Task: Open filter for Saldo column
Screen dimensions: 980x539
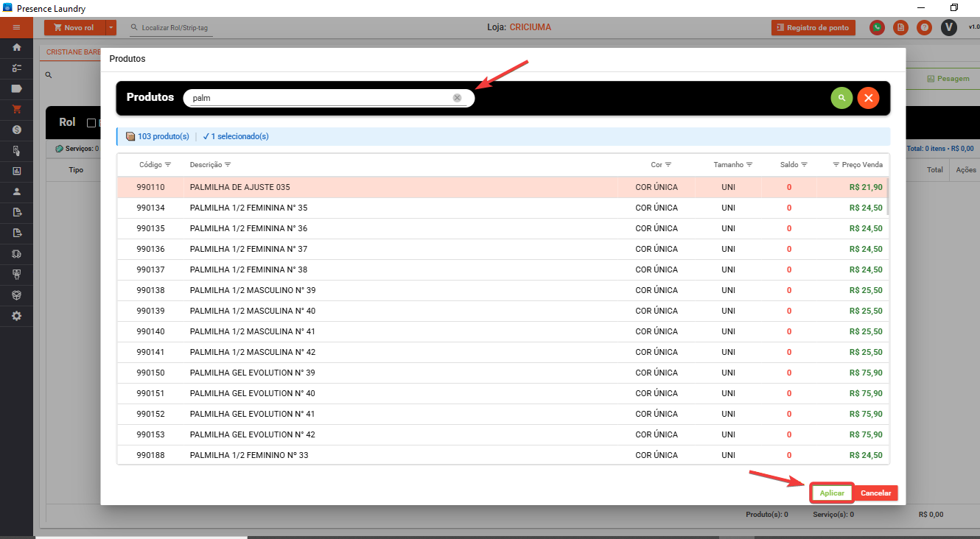Action: click(805, 164)
